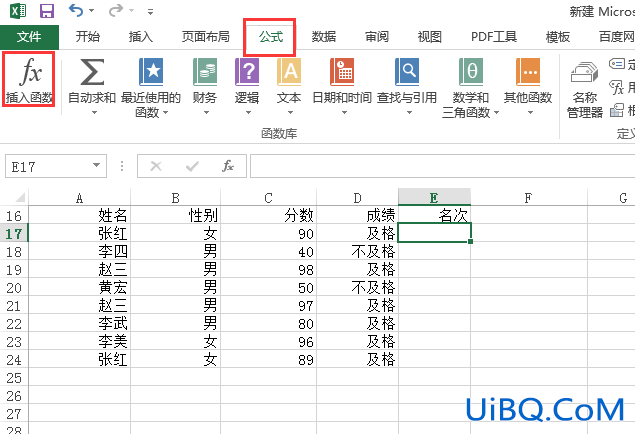The width and height of the screenshot is (635, 434).
Task: Click the cancel X in formula bar
Action: tap(156, 166)
